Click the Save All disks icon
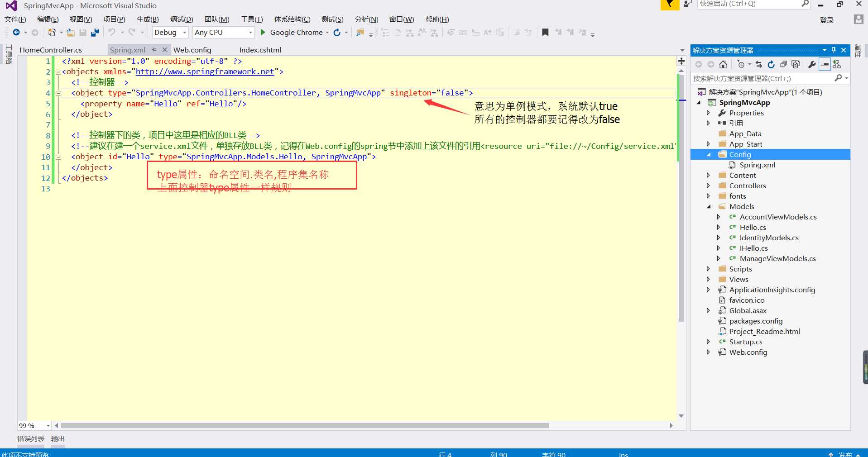The width and height of the screenshot is (868, 457). pos(95,32)
